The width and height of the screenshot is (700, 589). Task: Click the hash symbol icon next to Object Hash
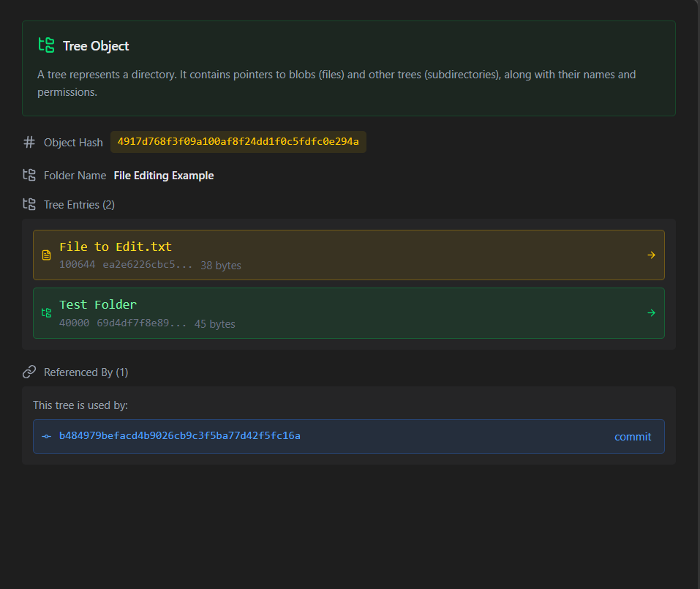[x=29, y=142]
